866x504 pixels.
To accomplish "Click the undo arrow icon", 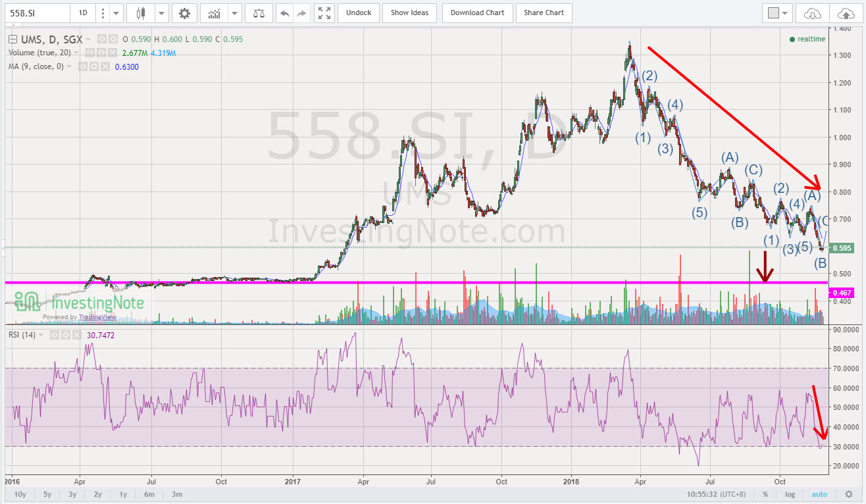I will (x=285, y=13).
